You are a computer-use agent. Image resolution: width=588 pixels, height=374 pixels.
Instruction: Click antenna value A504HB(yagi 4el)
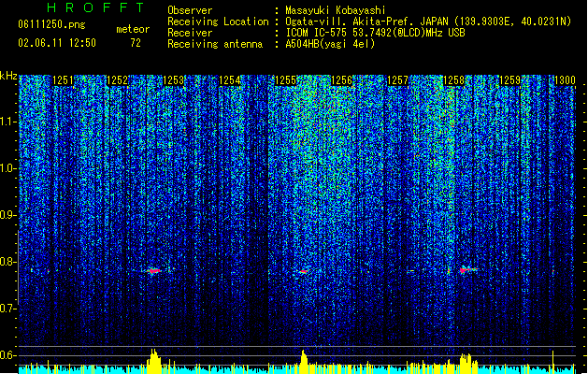[330, 44]
